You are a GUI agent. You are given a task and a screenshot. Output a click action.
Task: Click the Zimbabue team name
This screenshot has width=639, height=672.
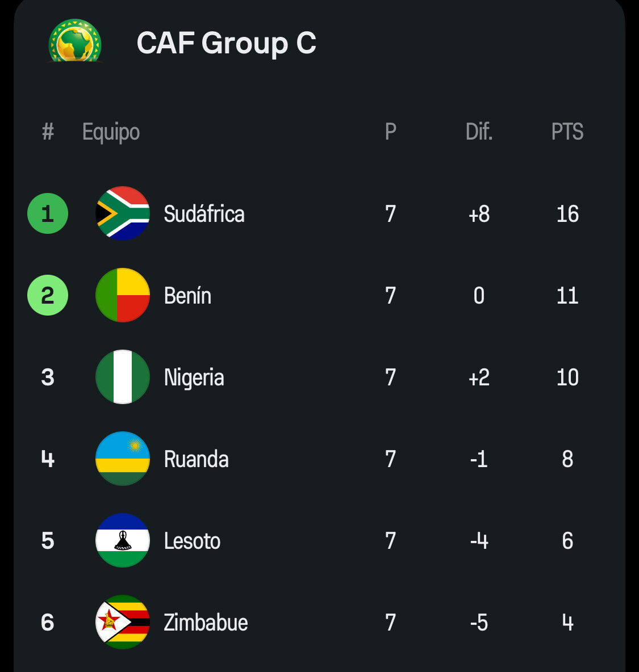206,623
